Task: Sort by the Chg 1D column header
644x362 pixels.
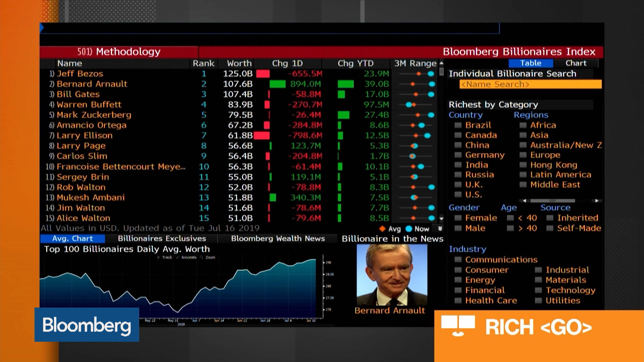Action: click(x=287, y=63)
